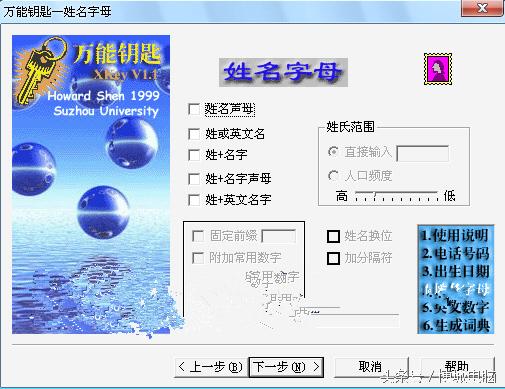Open help with the 帮助 button
505x389 pixels.
(457, 367)
